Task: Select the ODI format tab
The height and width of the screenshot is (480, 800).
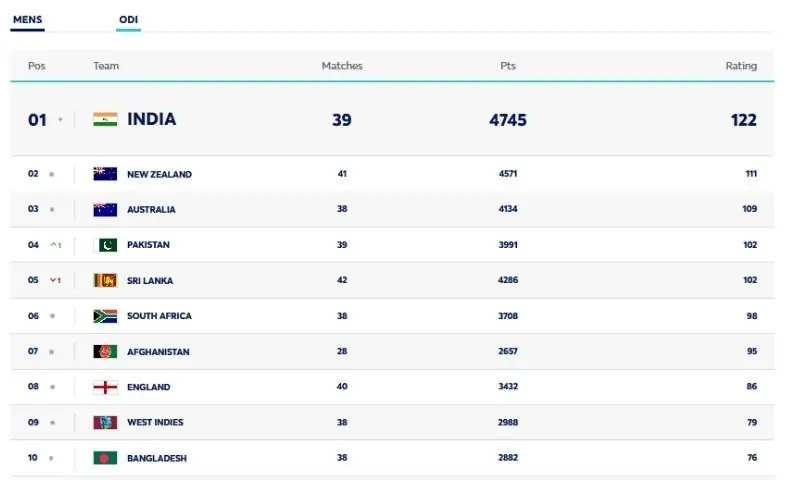Action: pos(128,19)
